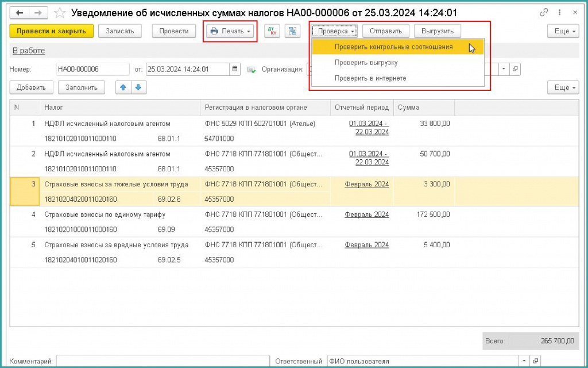
Task: Open period link for row 1 НДФЛ
Action: click(x=369, y=128)
